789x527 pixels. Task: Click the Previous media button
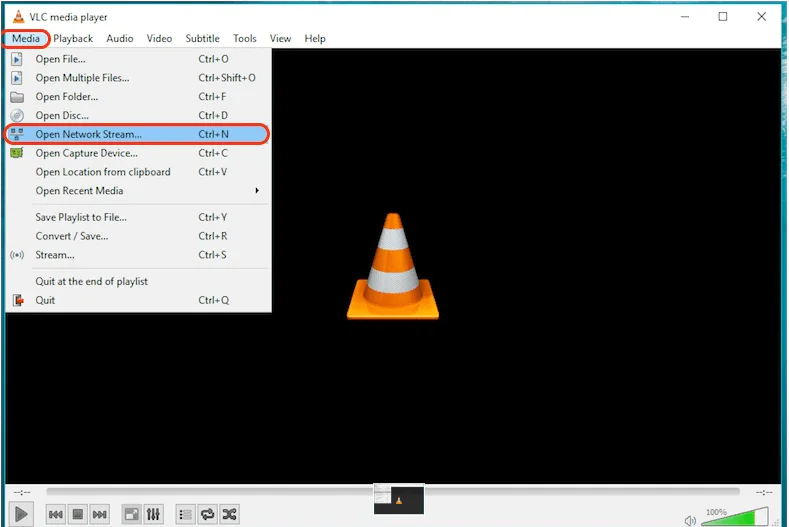56,514
